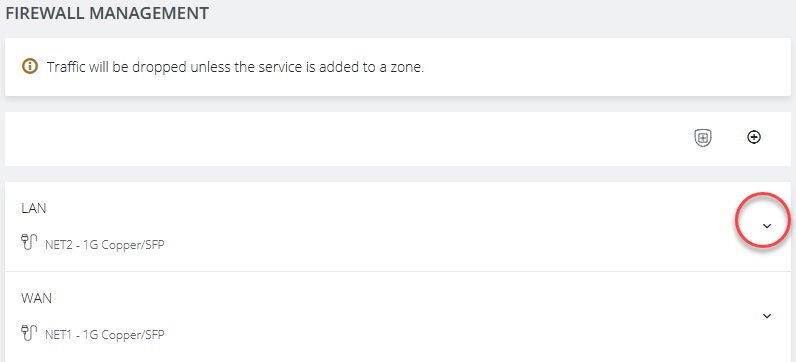Select the WAN zone title
The width and height of the screenshot is (796, 362).
tap(36, 298)
